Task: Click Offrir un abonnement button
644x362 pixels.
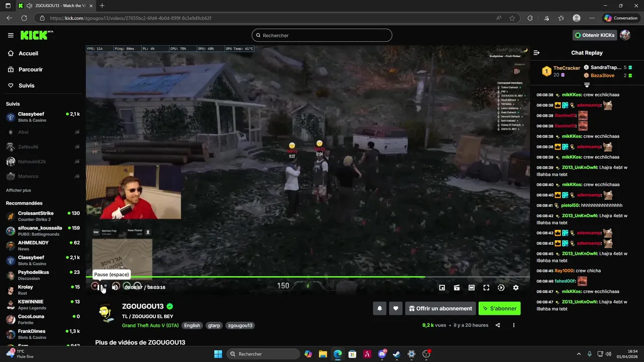Action: point(441,309)
